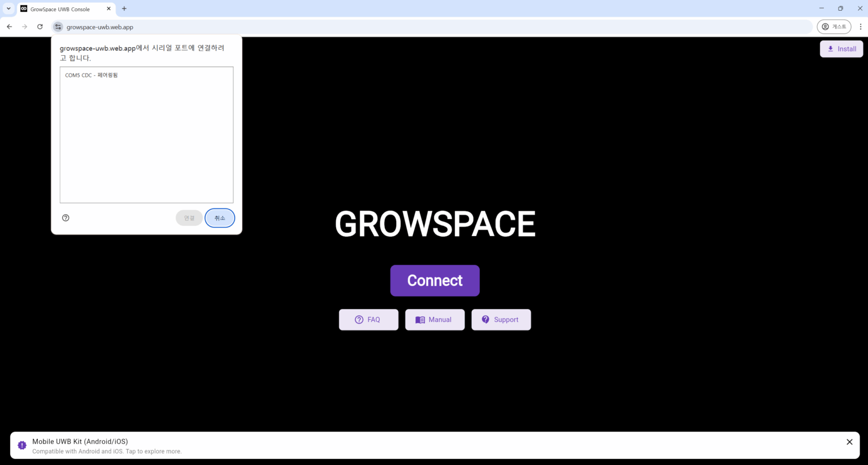Close the GrowSpace UWB Console tab

pyautogui.click(x=109, y=8)
